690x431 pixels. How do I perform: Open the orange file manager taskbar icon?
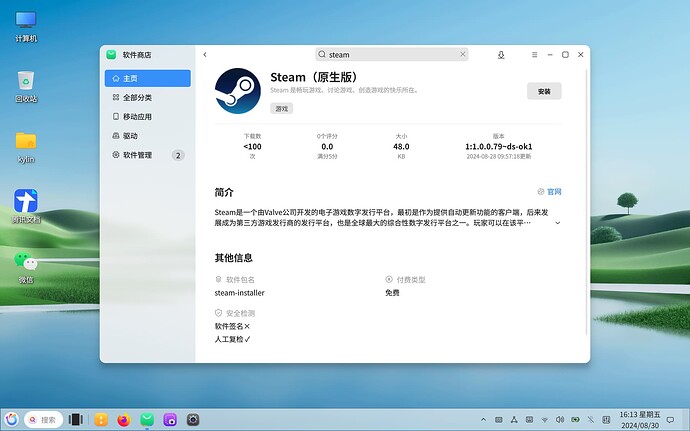(101, 420)
